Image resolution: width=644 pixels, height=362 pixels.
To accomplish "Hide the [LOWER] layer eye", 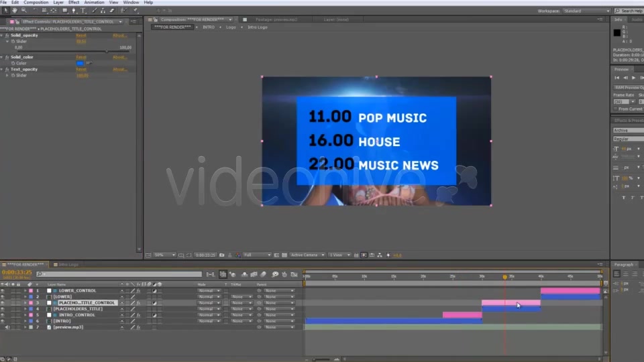I will [x=3, y=297].
